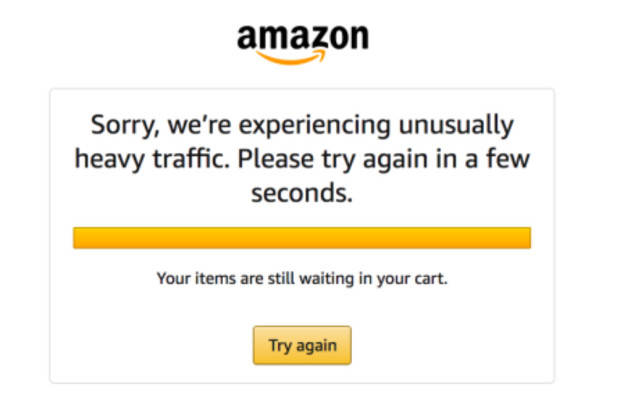The image size is (641, 405).
Task: Click the final "n" of the Amazon wordmark
Action: 357,40
